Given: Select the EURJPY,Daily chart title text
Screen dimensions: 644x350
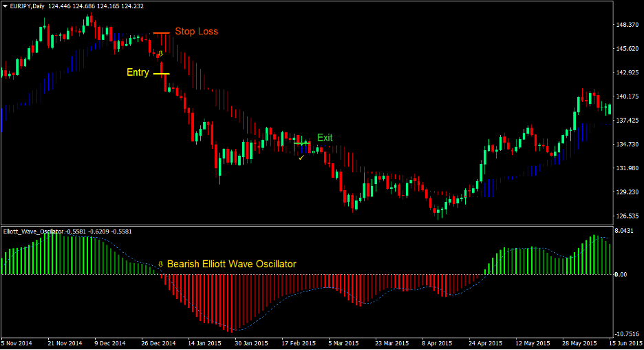Looking at the screenshot, I should pos(28,6).
